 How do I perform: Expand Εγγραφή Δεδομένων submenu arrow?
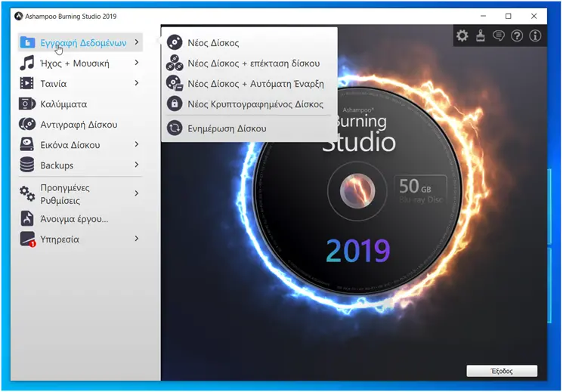(x=137, y=42)
